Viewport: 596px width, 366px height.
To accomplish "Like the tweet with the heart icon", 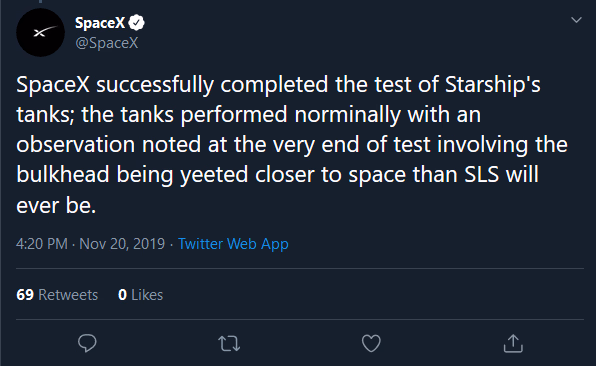I will 371,343.
